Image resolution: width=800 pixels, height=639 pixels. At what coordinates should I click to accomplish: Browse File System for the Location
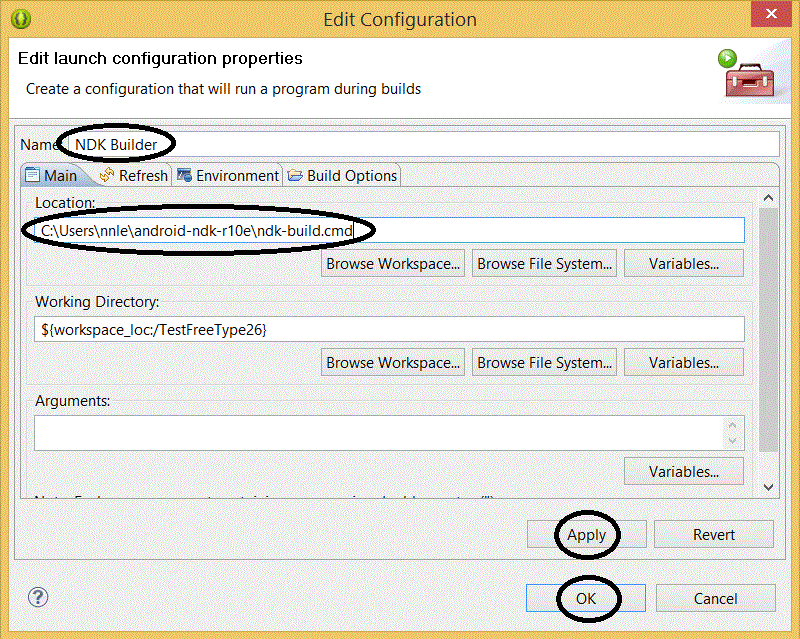tap(545, 264)
